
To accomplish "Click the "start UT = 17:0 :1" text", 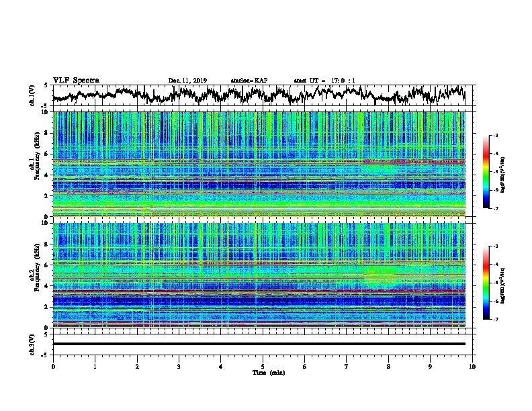I will coord(324,81).
